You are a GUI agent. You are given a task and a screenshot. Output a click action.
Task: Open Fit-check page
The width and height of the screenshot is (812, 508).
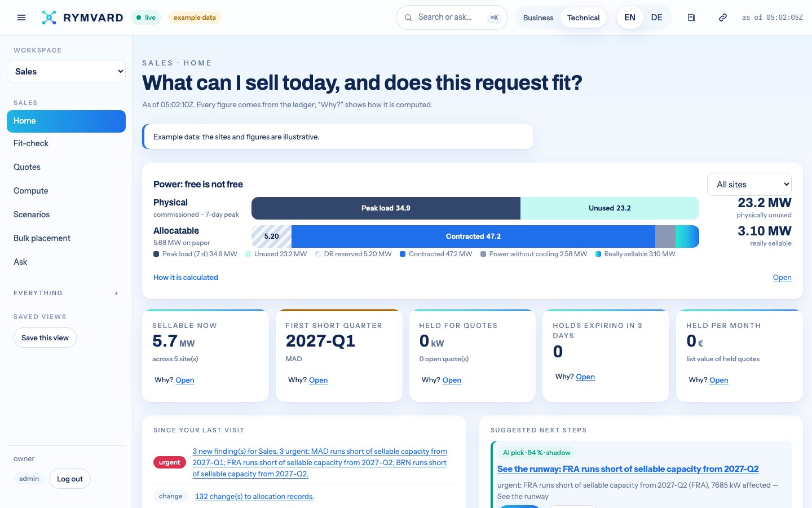(x=66, y=143)
